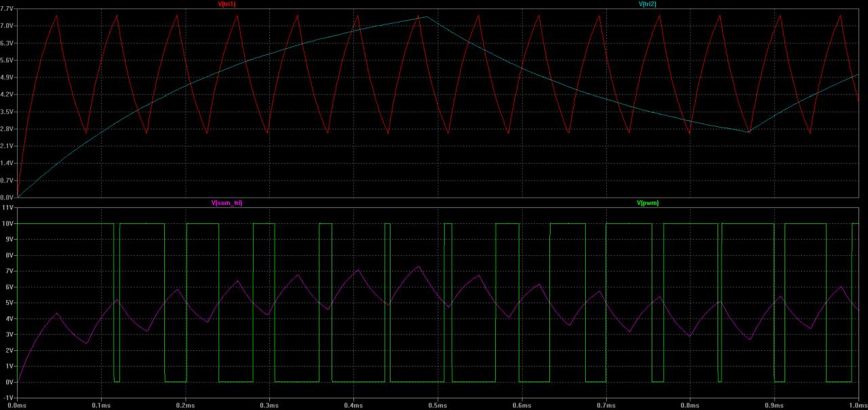868x410 pixels.
Task: Select the V(pwm) trace label
Action: click(x=647, y=203)
